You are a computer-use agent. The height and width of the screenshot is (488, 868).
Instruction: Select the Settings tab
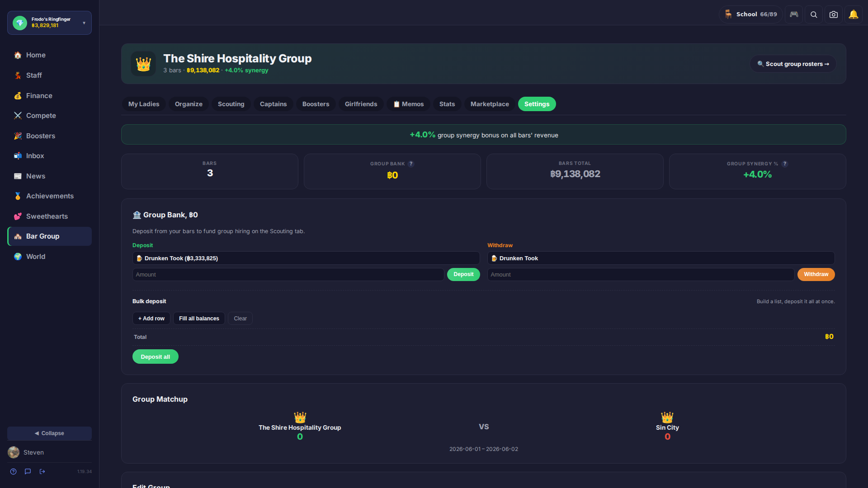[x=537, y=104]
